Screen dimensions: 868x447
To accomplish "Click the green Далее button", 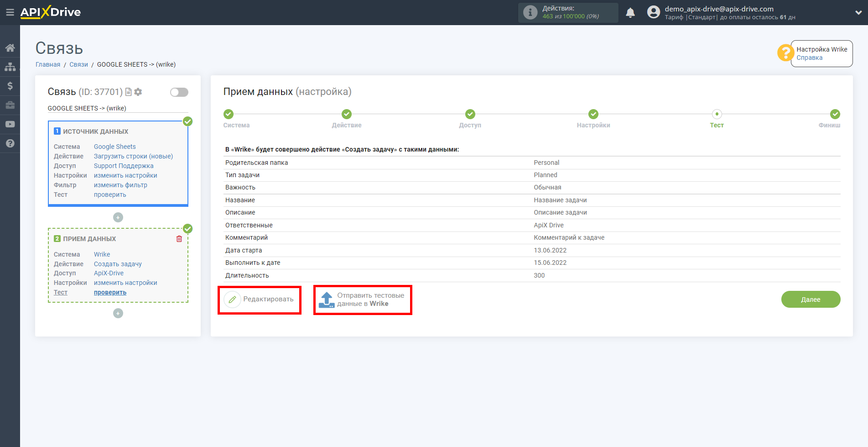I will point(811,300).
